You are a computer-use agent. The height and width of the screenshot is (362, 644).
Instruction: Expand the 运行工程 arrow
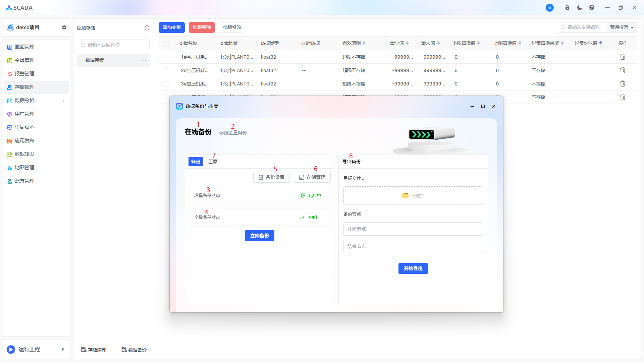(x=63, y=349)
